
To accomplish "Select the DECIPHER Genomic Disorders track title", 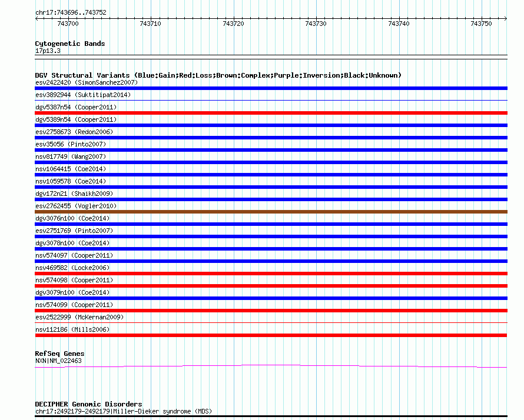I will [x=88, y=404].
